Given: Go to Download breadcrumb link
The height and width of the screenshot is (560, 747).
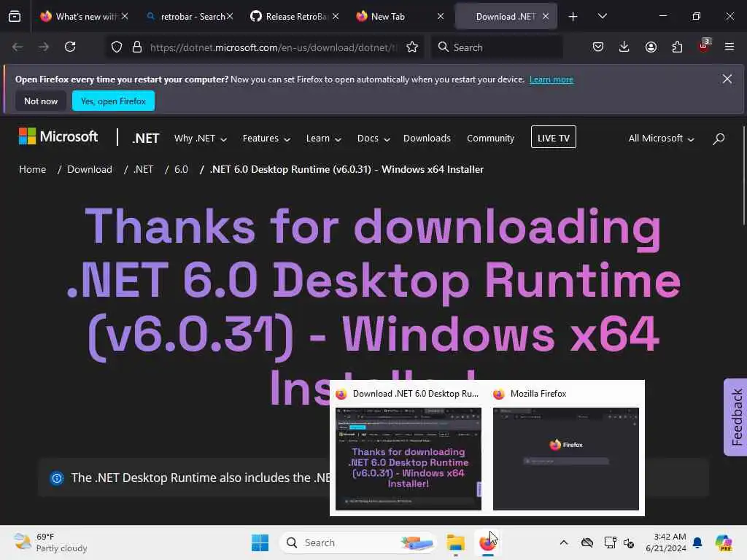Looking at the screenshot, I should (x=90, y=169).
